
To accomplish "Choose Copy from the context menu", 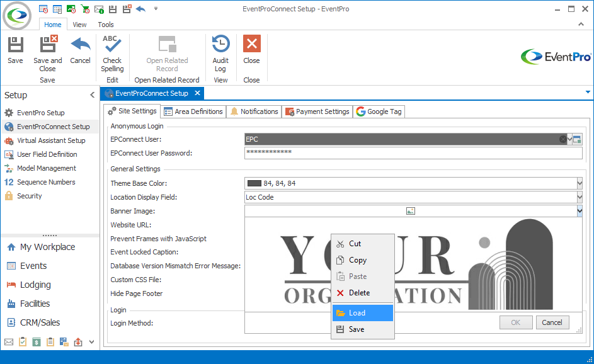I will 363,260.
